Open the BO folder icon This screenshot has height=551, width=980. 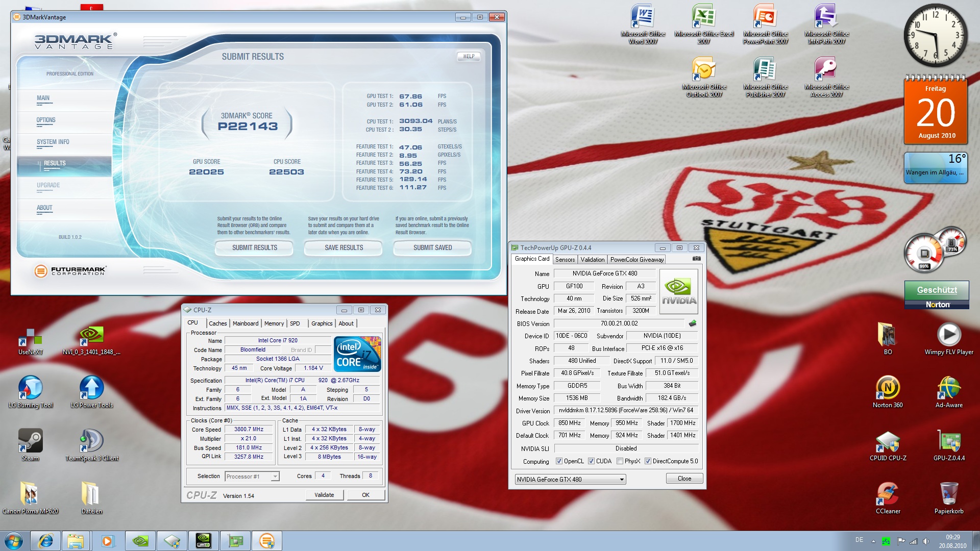tap(888, 339)
